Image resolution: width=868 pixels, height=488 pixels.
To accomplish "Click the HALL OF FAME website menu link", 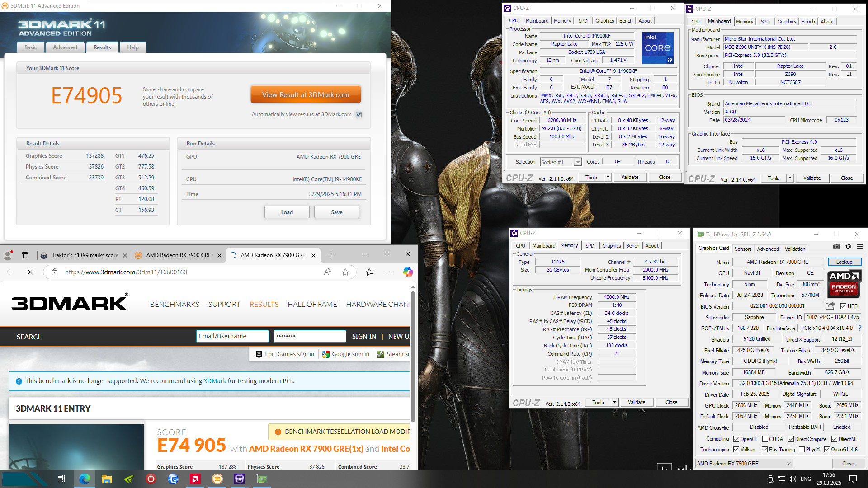I will click(x=312, y=305).
